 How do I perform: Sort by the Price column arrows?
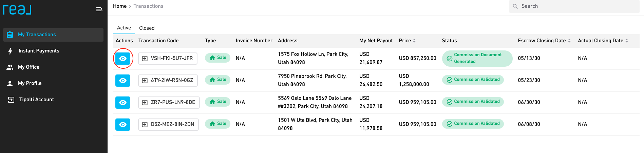coord(414,41)
